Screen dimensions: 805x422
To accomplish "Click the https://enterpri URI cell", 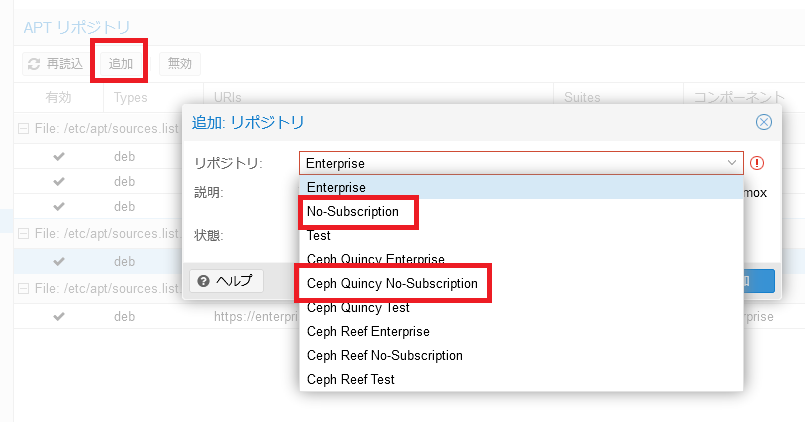I will coord(256,316).
